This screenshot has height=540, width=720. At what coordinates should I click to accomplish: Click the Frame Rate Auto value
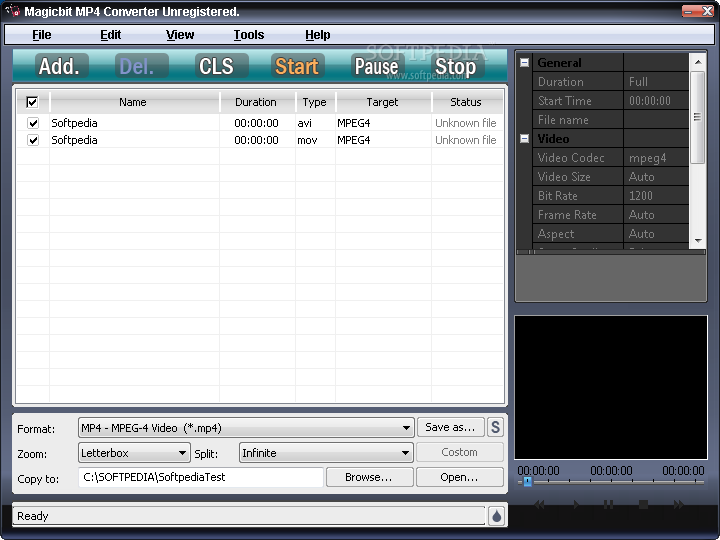(x=656, y=215)
